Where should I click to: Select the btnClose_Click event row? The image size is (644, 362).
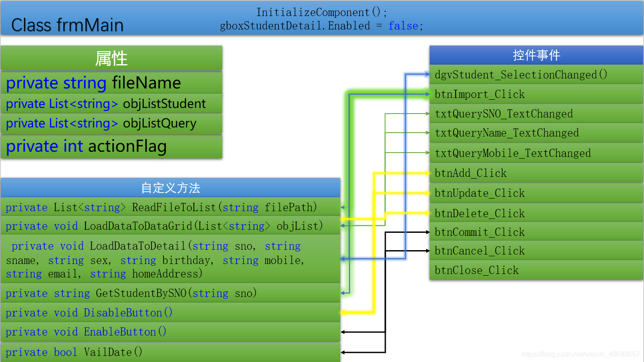[x=536, y=270]
